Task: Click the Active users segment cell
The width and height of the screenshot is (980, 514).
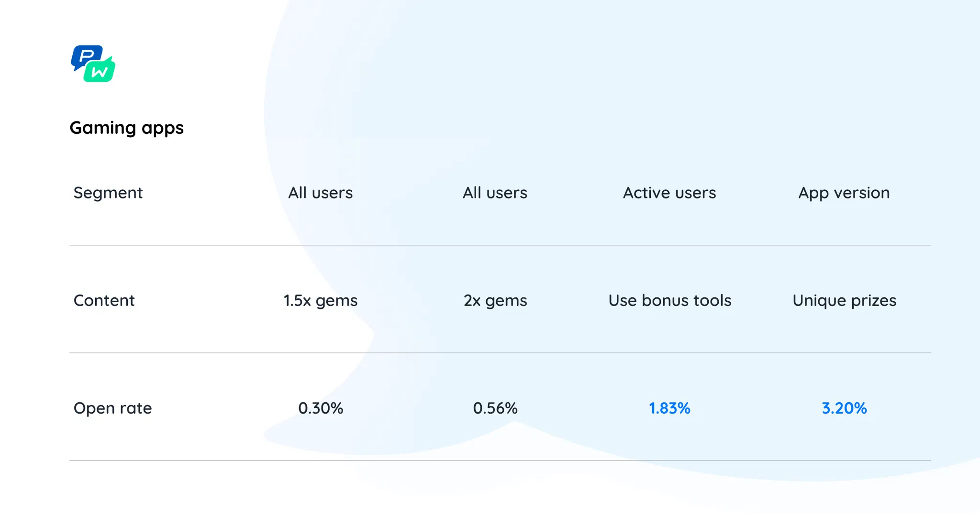Action: click(669, 193)
